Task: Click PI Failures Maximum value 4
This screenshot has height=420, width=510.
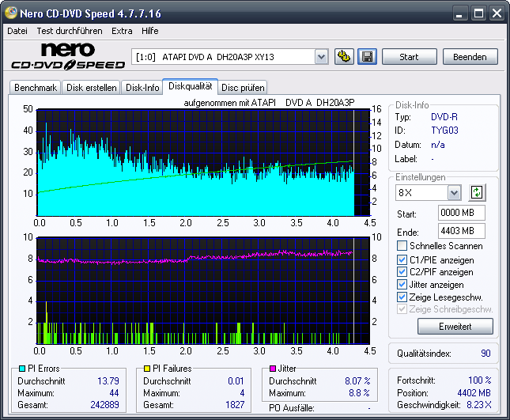Action: tap(242, 393)
